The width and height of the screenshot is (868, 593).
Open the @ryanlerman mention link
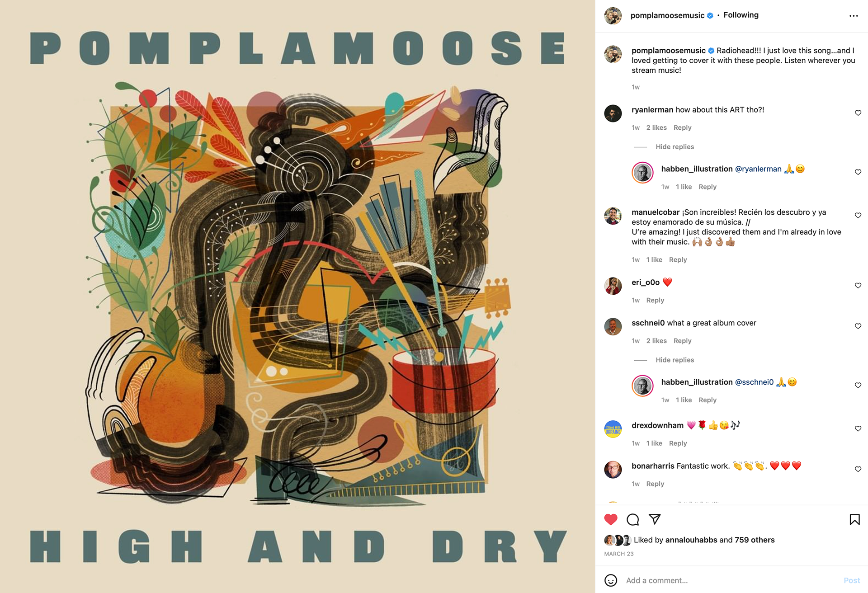coord(758,169)
